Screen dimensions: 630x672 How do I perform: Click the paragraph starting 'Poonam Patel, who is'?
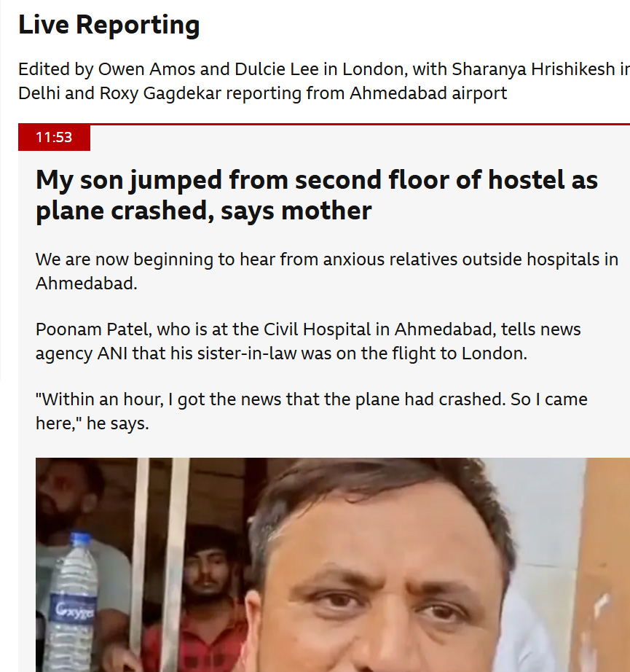[x=308, y=342]
